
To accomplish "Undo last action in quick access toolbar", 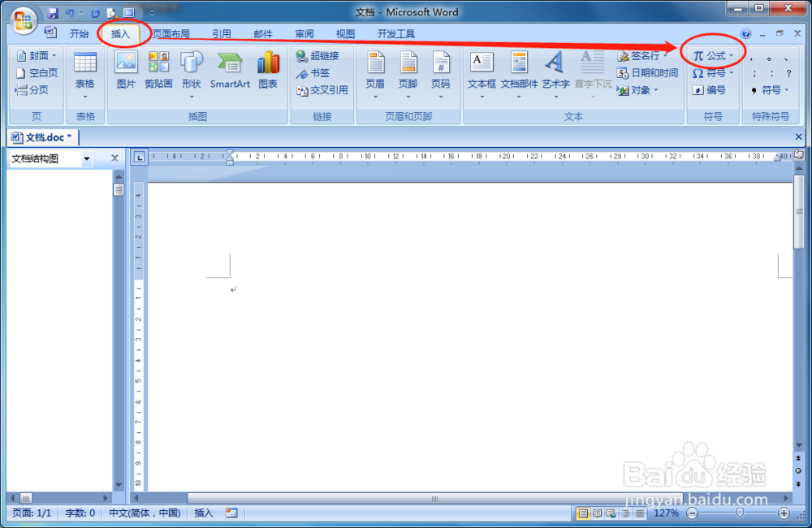I will [70, 13].
